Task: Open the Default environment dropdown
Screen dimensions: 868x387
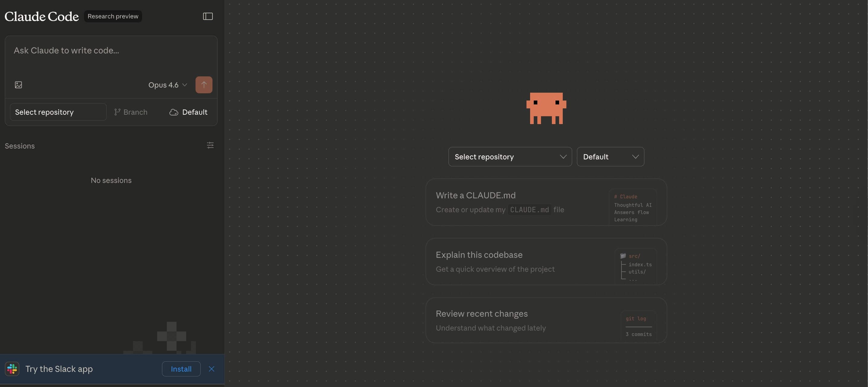Action: (610, 156)
